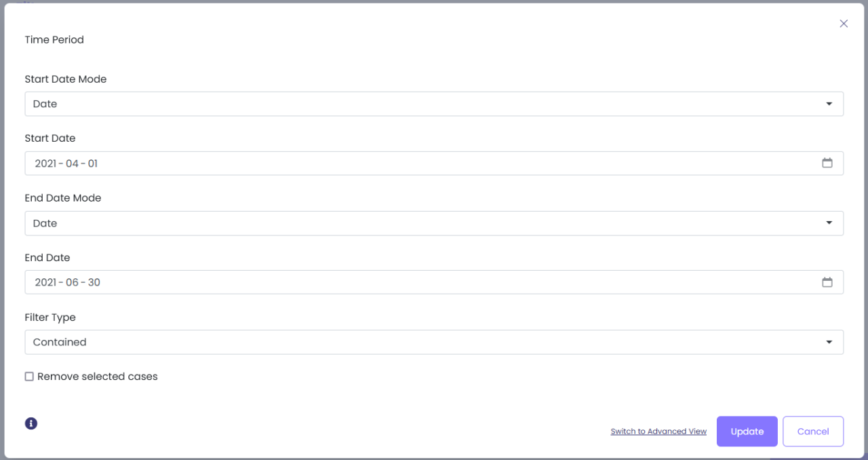868x460 pixels.
Task: Click the Time Period heading text
Action: point(54,40)
